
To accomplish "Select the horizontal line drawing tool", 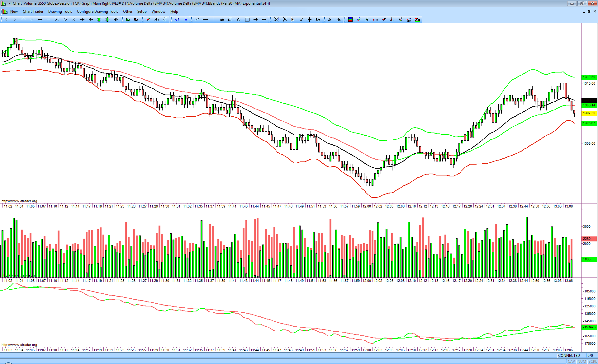I will click(205, 20).
